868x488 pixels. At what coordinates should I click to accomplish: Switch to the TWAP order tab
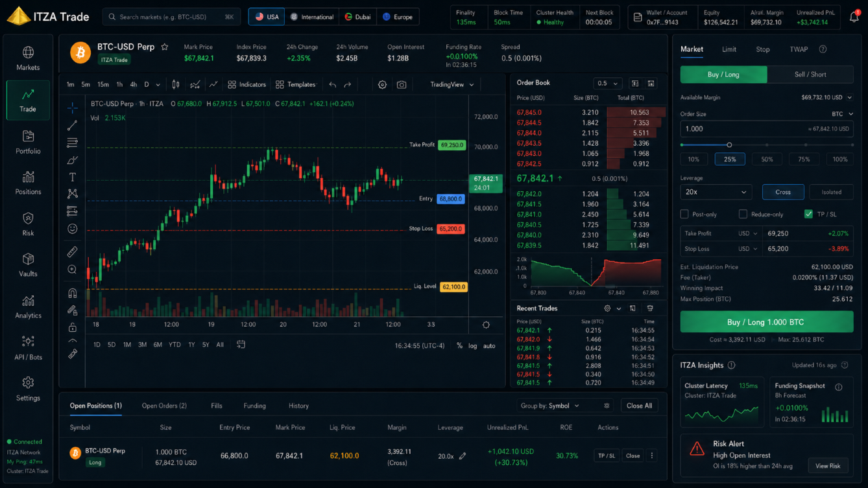[799, 49]
